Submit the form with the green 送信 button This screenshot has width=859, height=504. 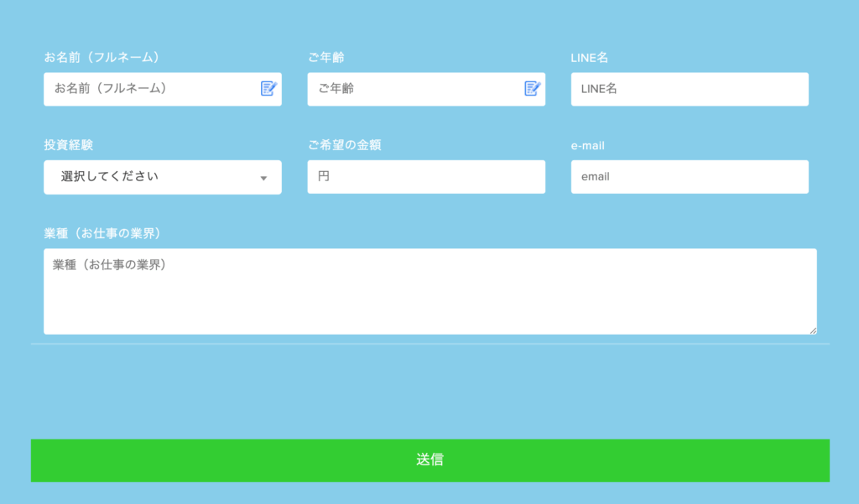[x=430, y=460]
